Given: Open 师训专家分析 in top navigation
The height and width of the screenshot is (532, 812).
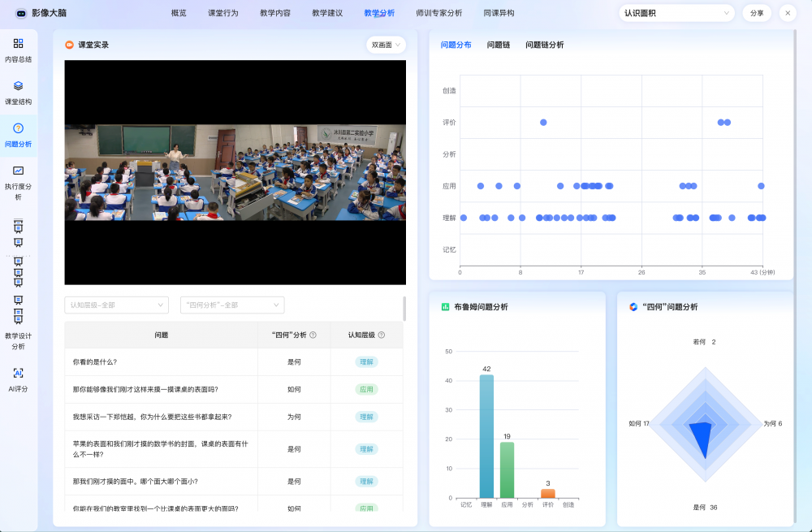Looking at the screenshot, I should pos(438,13).
